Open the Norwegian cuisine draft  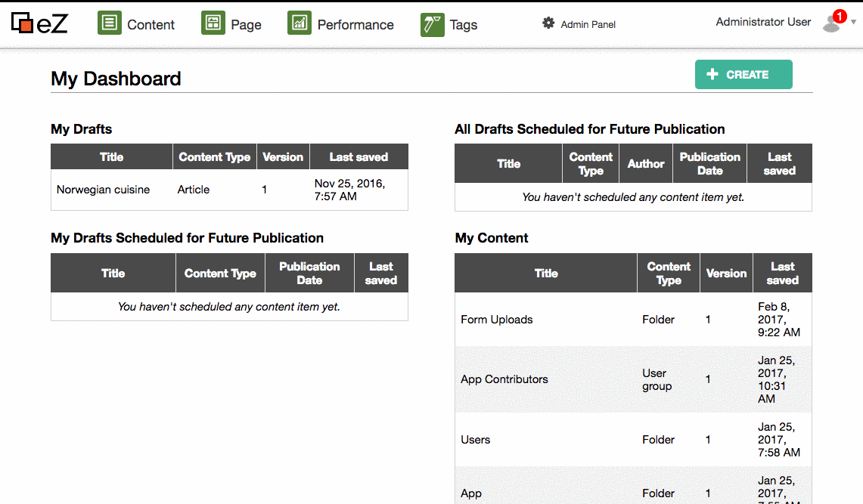point(103,190)
